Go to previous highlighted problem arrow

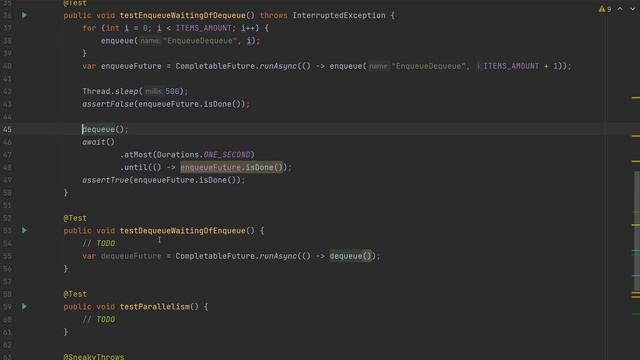pos(620,9)
